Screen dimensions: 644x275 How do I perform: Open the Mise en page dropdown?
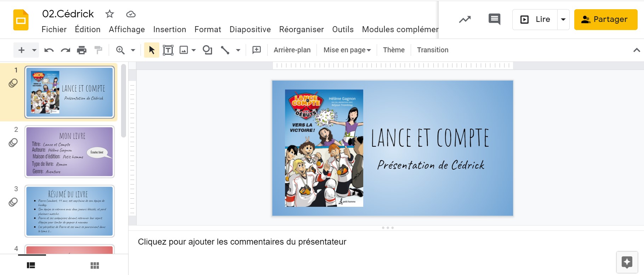coord(347,50)
